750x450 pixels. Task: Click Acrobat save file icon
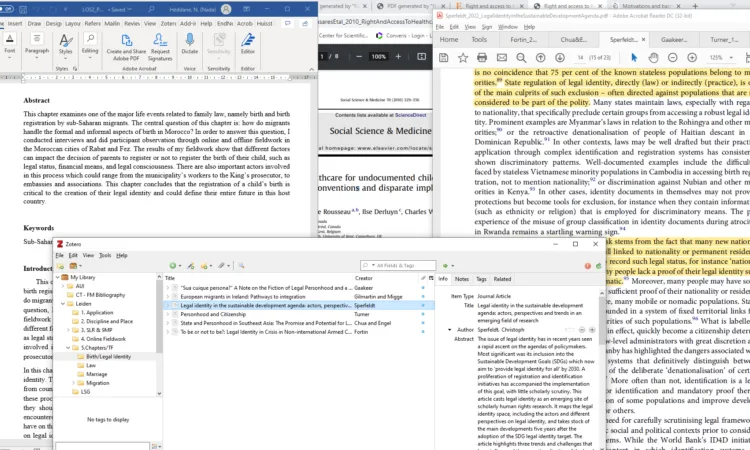(x=443, y=57)
